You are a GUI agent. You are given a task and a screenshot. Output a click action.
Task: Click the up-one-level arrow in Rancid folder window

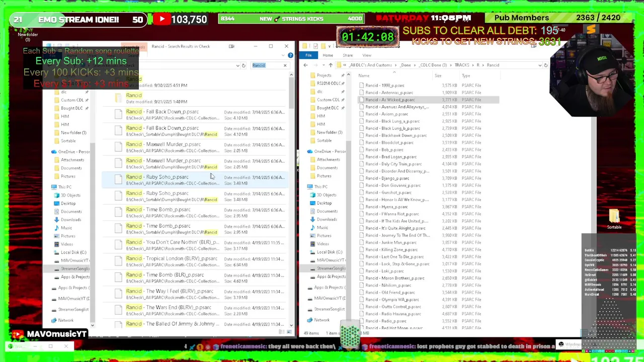tap(330, 65)
